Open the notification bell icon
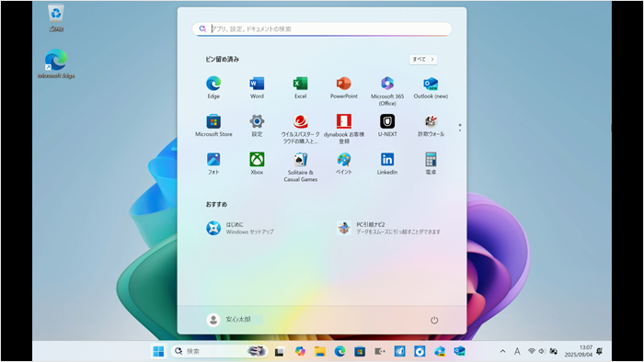This screenshot has height=362, width=644. pos(600,351)
